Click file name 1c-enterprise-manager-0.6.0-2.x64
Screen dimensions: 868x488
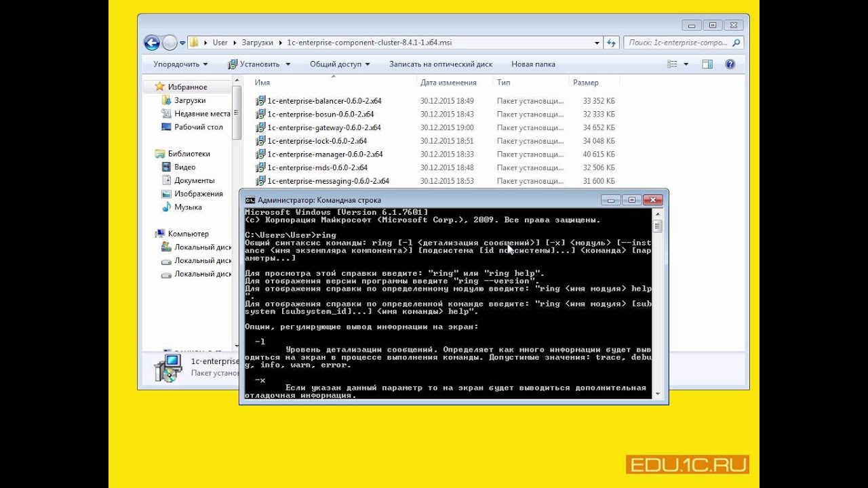325,154
